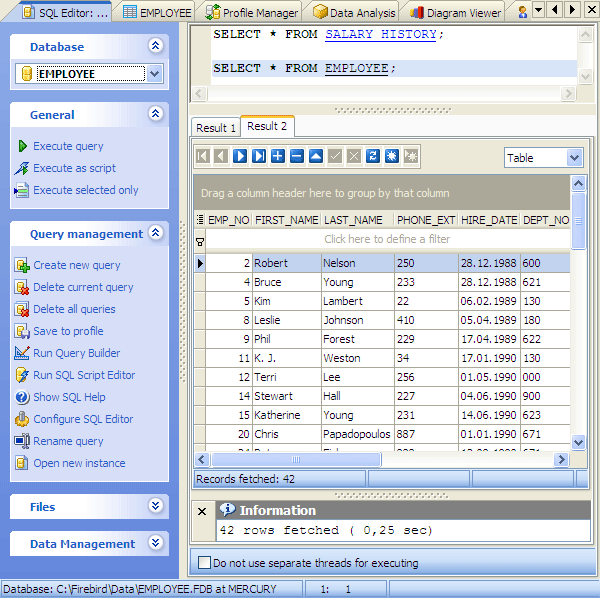
Task: Click the cancel edit X navigator button
Action: pos(354,156)
